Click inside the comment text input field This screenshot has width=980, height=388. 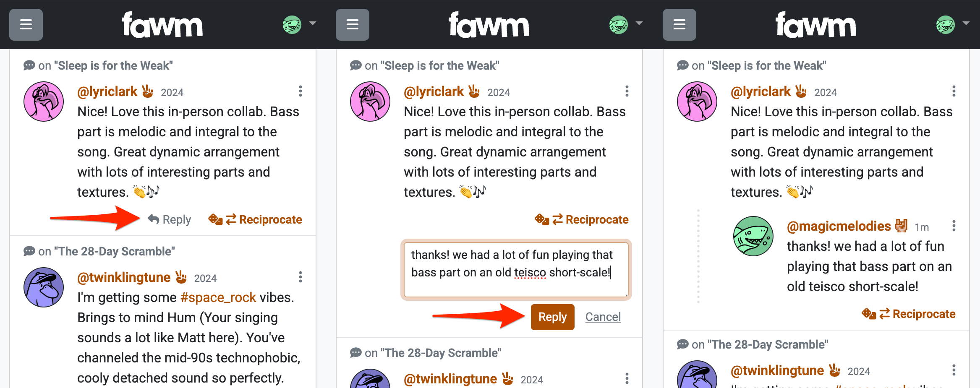515,271
